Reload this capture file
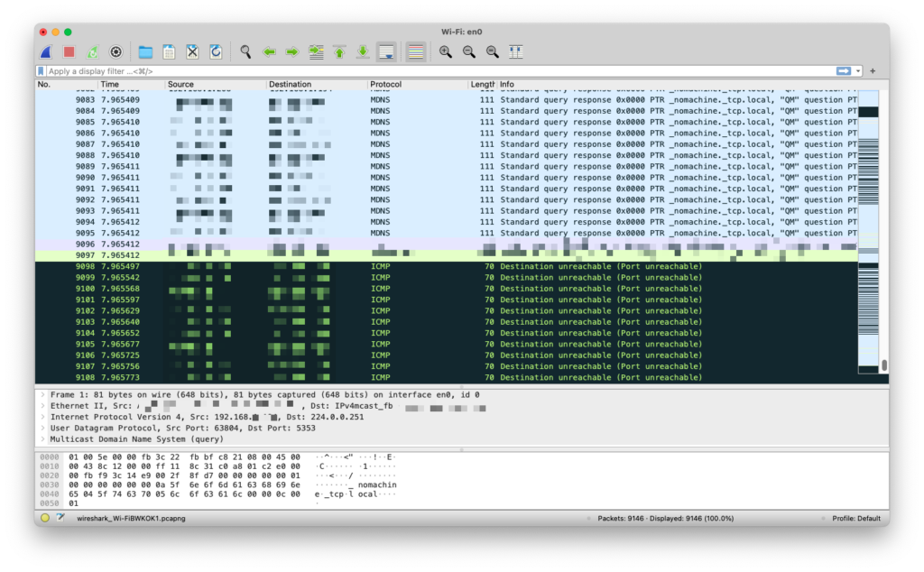Image resolution: width=924 pixels, height=572 pixels. (217, 51)
